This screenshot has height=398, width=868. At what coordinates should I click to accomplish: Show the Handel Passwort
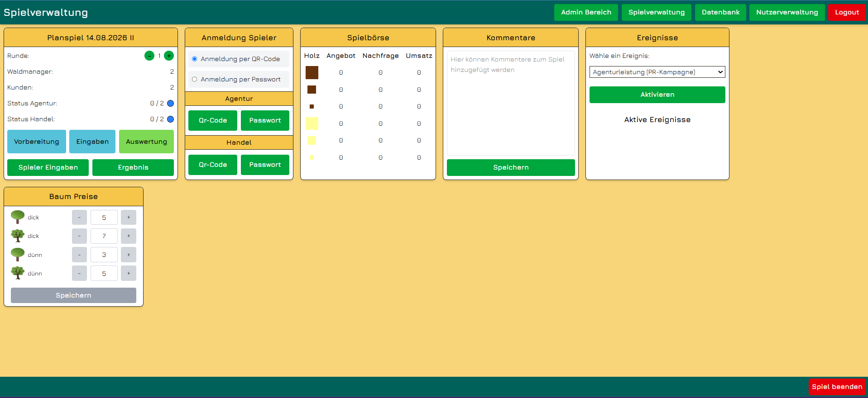pos(265,165)
